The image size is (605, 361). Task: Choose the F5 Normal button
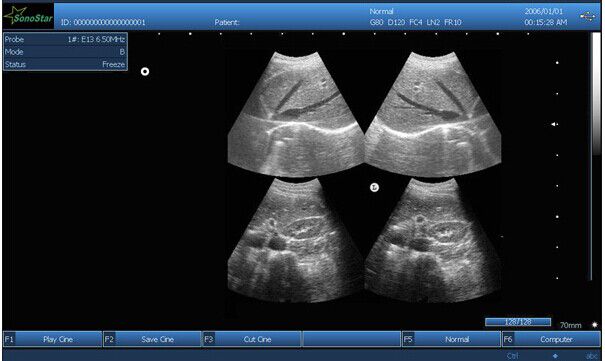[x=451, y=339]
